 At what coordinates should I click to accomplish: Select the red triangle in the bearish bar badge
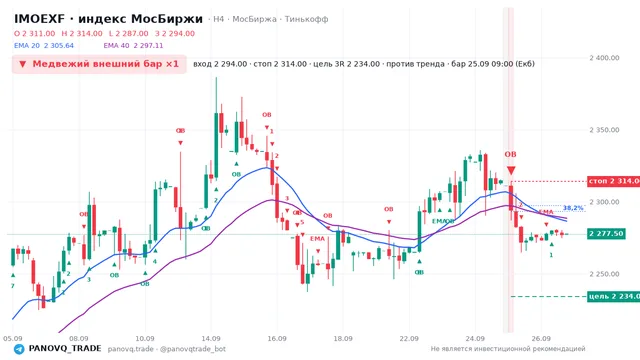pyautogui.click(x=23, y=64)
